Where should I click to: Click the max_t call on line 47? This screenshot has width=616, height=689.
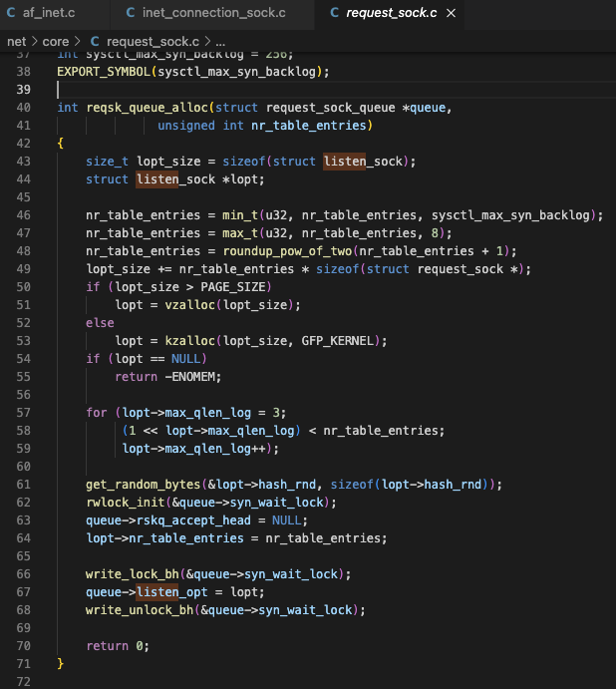[x=240, y=233]
